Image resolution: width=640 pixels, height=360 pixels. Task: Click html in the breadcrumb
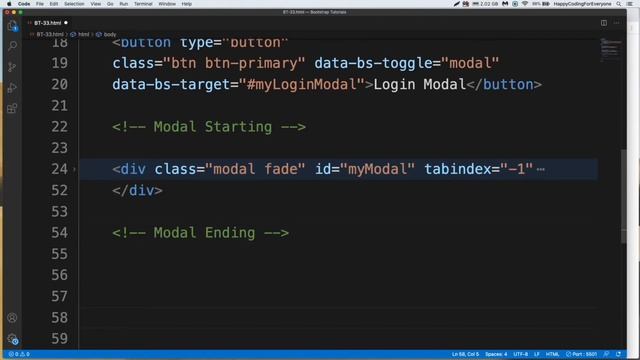click(83, 34)
